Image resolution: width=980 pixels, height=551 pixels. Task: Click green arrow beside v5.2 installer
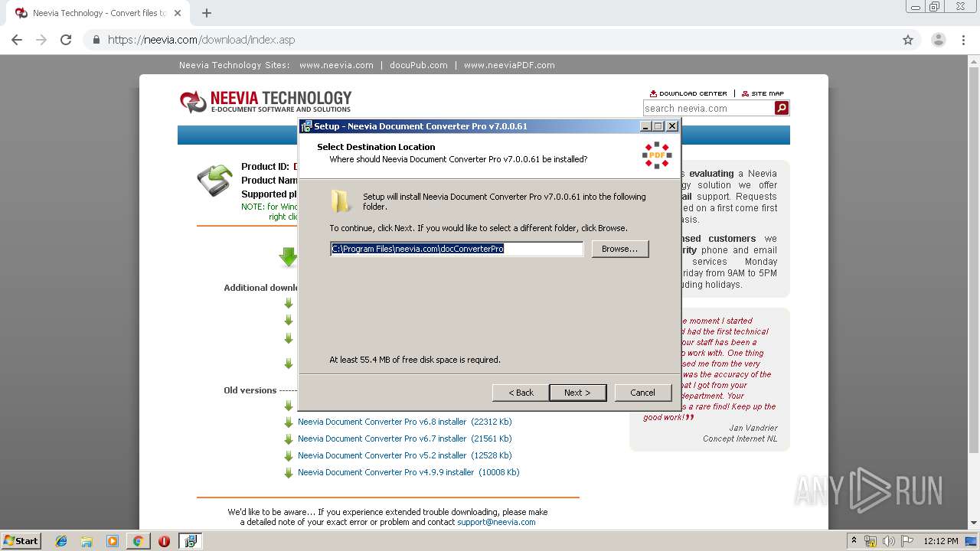(289, 456)
